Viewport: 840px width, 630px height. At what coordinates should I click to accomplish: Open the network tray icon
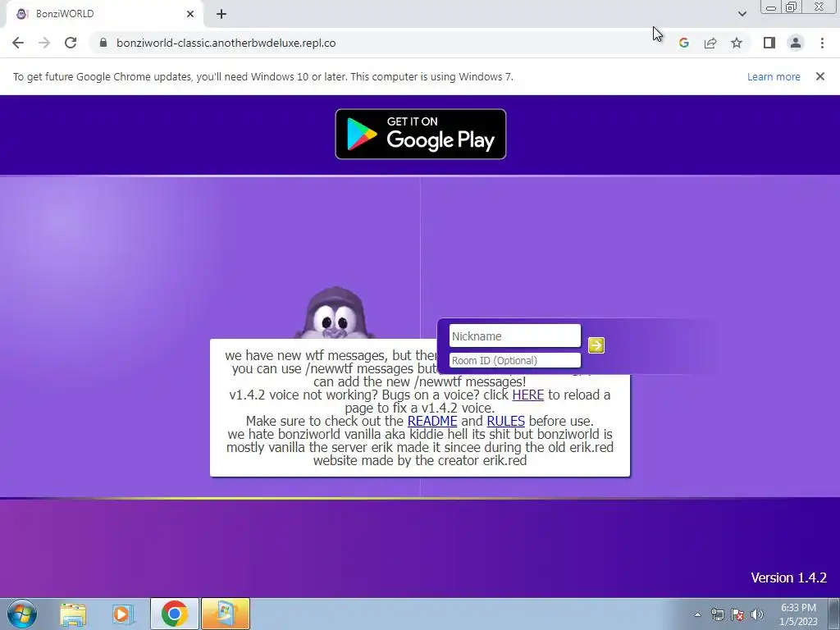717,614
